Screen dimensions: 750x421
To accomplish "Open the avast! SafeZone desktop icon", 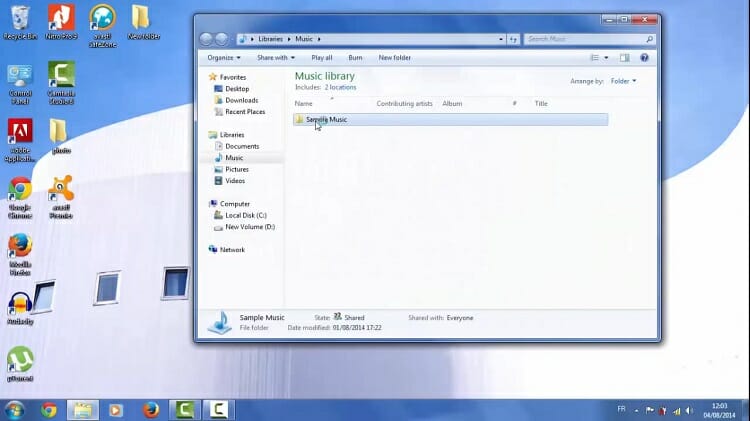I will [x=102, y=26].
